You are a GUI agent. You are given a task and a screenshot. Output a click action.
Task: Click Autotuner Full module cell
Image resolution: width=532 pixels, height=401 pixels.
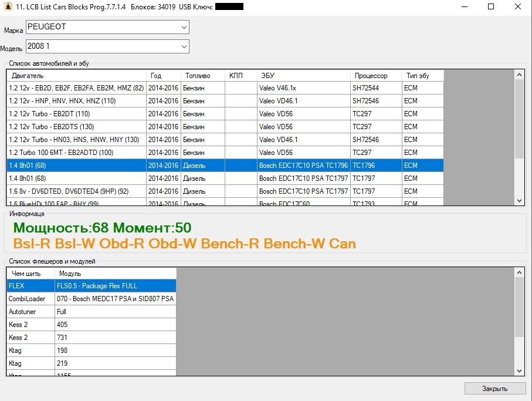click(x=116, y=312)
